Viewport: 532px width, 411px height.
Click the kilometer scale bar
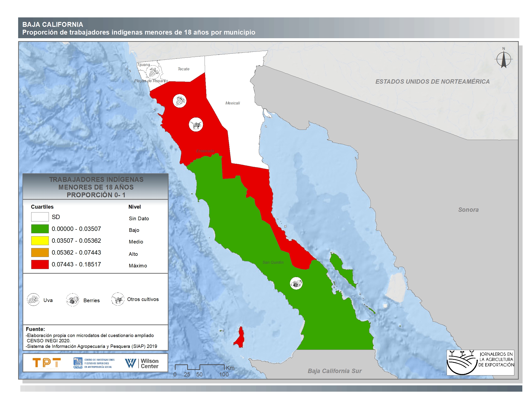(x=200, y=367)
